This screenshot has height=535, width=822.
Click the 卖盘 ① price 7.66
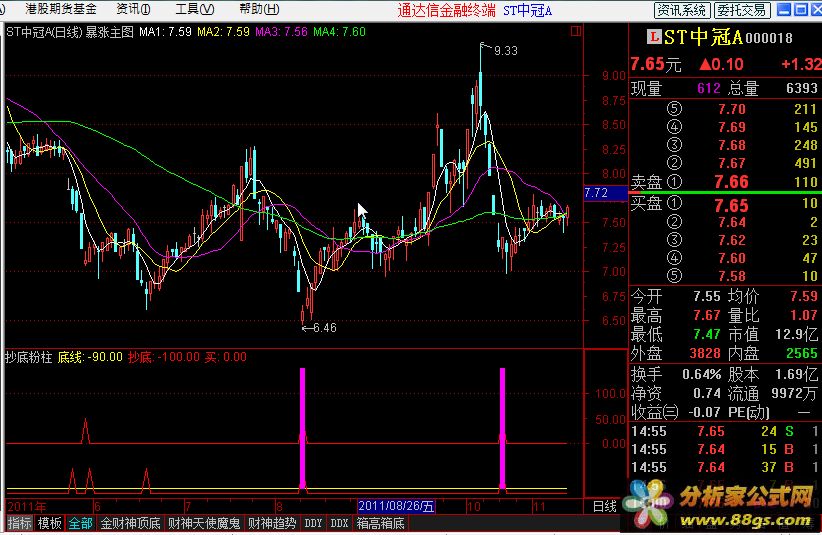731,182
